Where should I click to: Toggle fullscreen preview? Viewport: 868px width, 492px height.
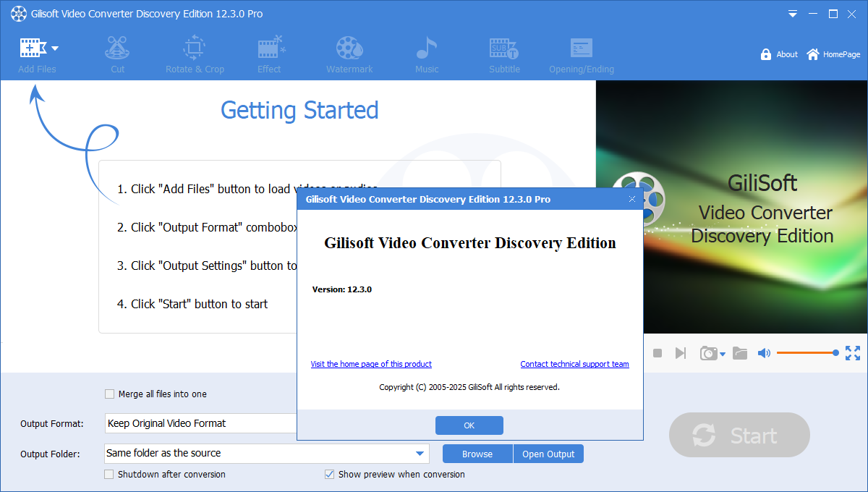point(853,353)
